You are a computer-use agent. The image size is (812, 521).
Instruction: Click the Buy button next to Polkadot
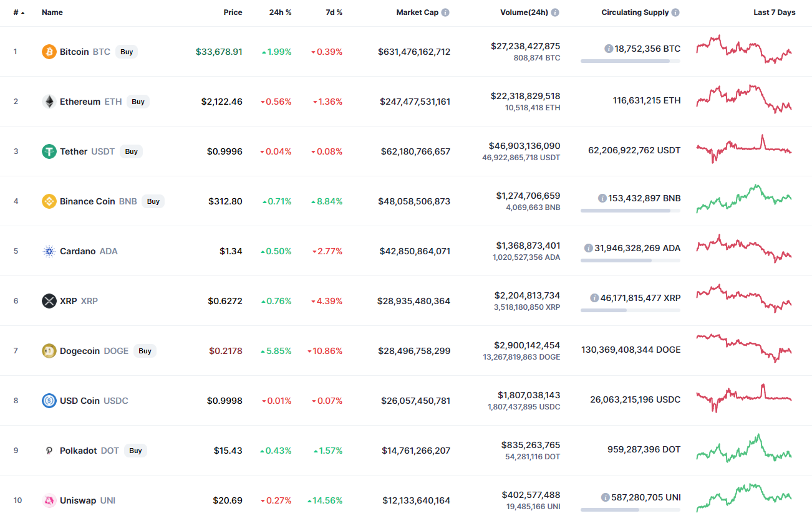point(135,451)
